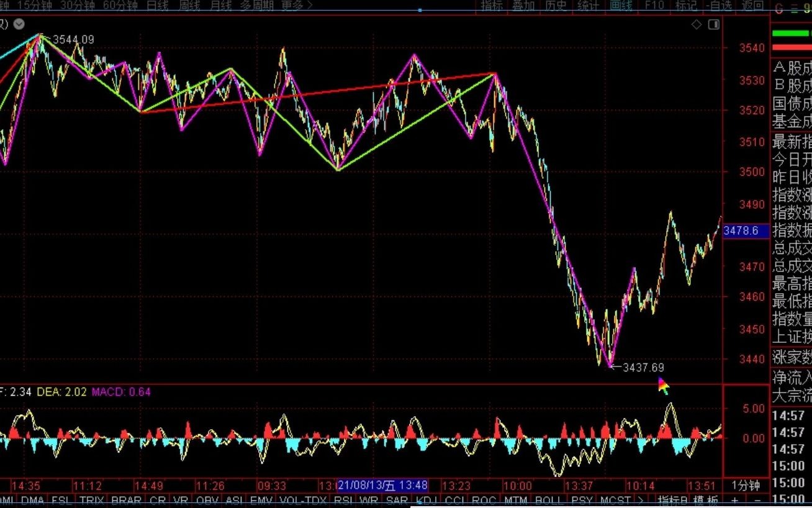Select the VR indicator tab

point(181,501)
